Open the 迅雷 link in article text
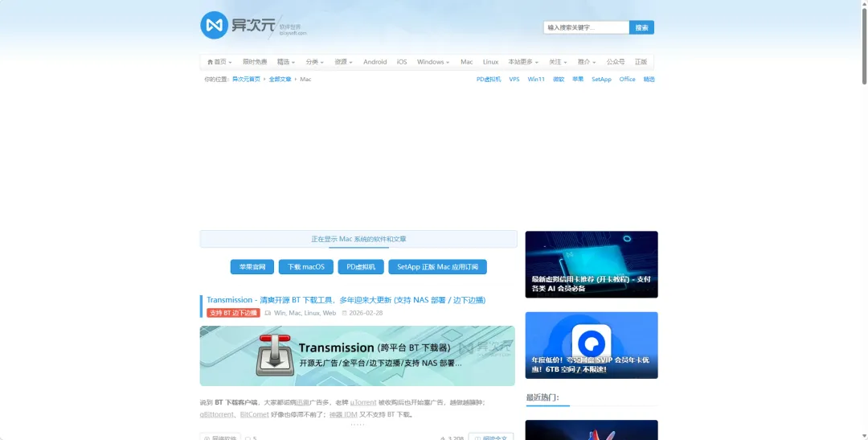The image size is (868, 440). [302, 402]
